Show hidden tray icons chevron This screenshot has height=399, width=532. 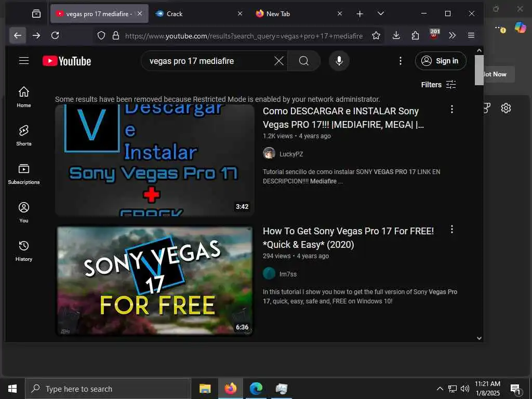coord(440,389)
